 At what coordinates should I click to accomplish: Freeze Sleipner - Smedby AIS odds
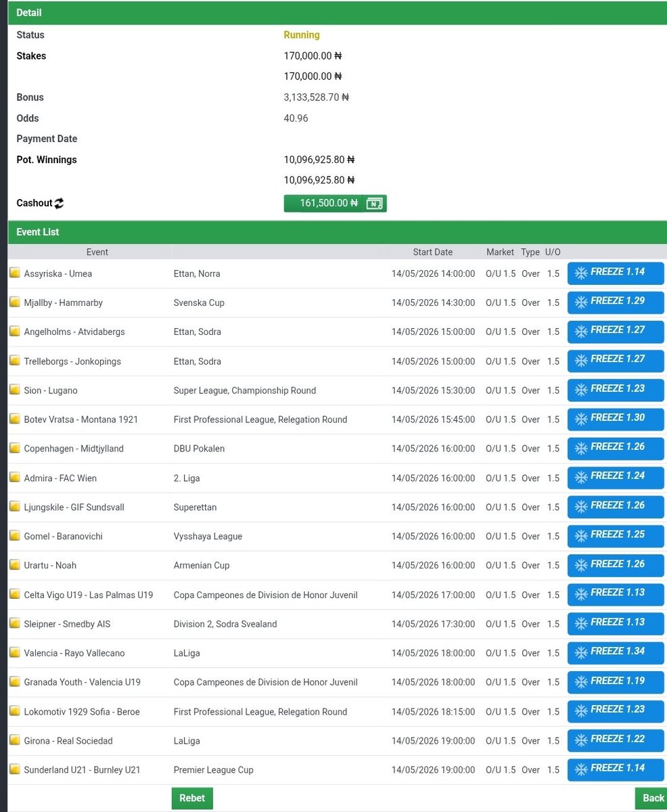pyautogui.click(x=616, y=624)
